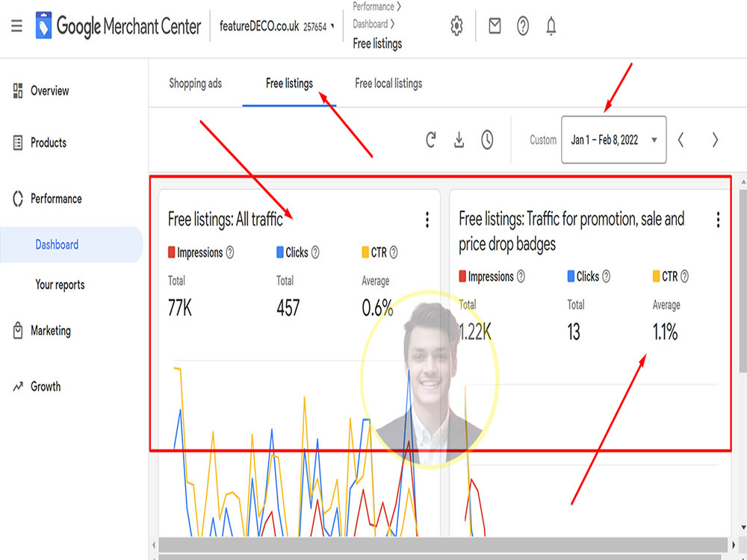Toggle yellow CTR series in All traffic

click(365, 252)
